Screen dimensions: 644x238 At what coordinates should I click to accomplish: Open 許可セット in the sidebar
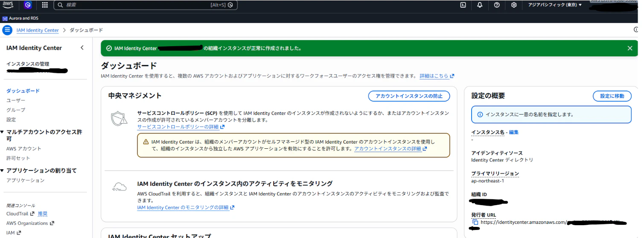coord(18,158)
